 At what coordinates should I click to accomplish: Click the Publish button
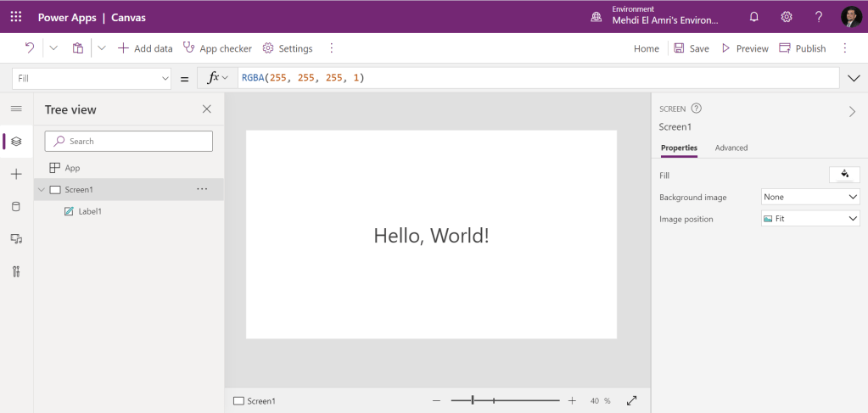(x=802, y=48)
